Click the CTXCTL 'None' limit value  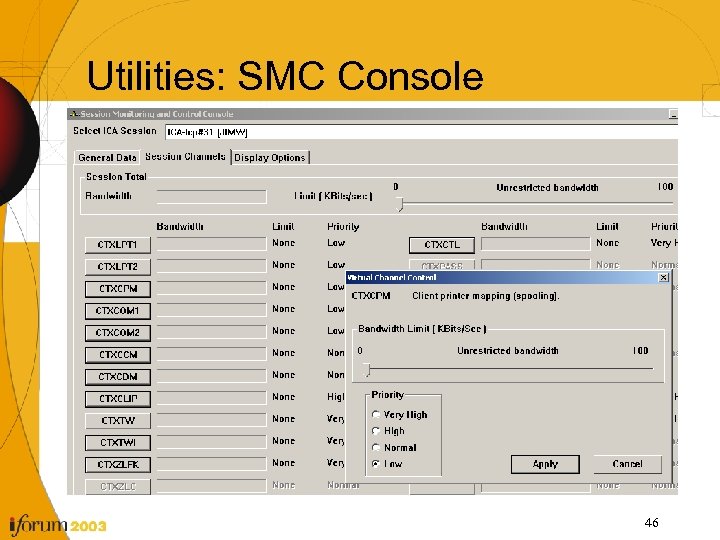(x=608, y=243)
